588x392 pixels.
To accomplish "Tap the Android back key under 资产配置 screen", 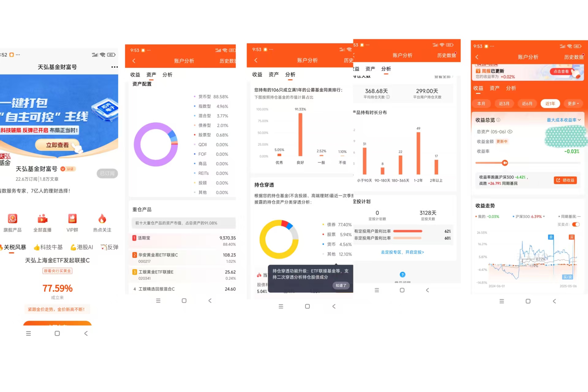I will point(210,301).
